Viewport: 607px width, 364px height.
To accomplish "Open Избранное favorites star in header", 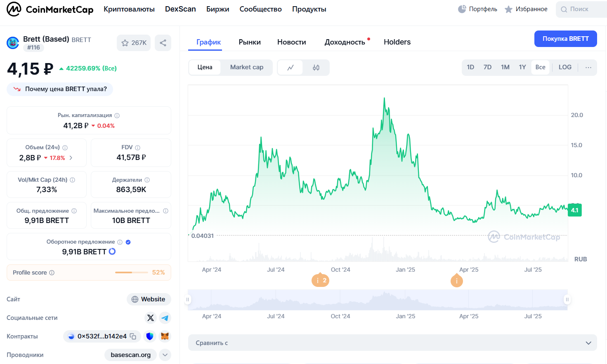I will pos(508,9).
